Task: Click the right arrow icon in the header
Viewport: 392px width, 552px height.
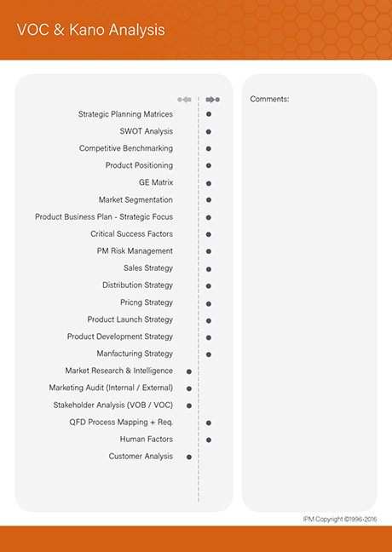Action: (x=213, y=100)
